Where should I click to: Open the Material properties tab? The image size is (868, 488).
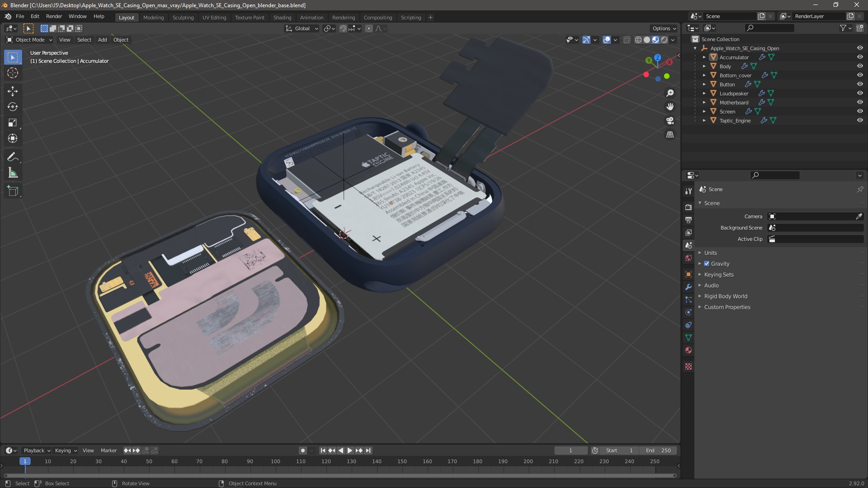[689, 350]
